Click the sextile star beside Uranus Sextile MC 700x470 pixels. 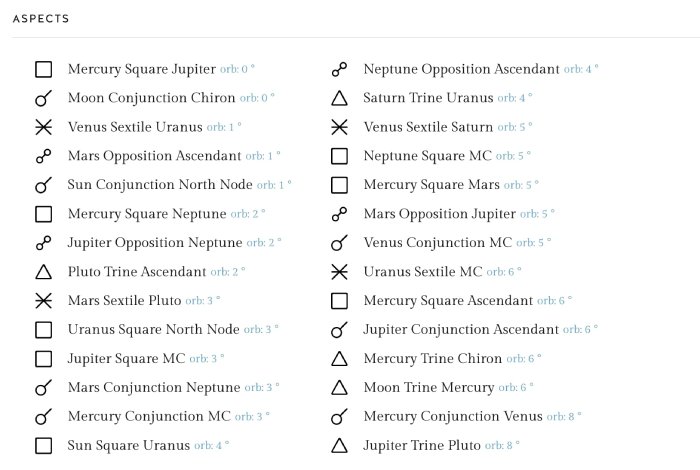(x=339, y=272)
